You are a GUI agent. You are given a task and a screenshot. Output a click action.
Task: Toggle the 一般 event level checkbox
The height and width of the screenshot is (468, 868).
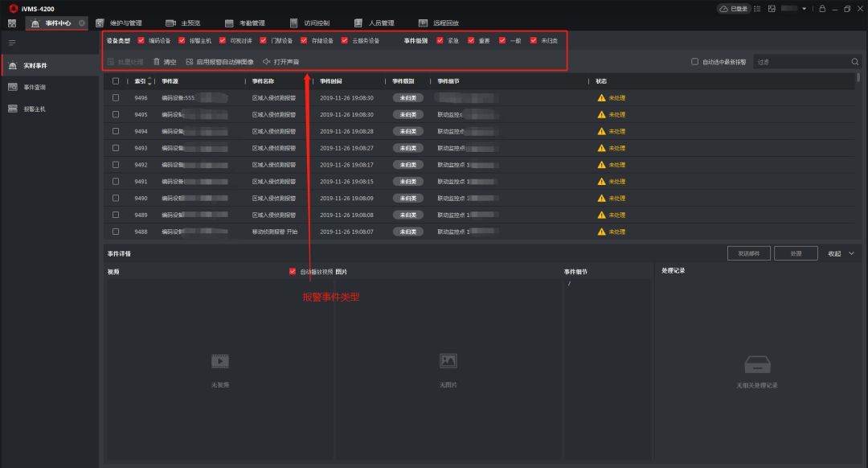click(502, 40)
